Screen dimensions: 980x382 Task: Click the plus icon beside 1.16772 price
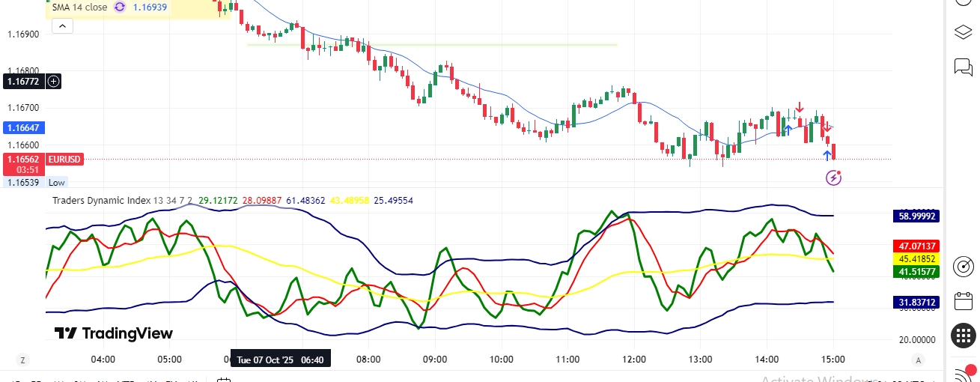point(54,81)
